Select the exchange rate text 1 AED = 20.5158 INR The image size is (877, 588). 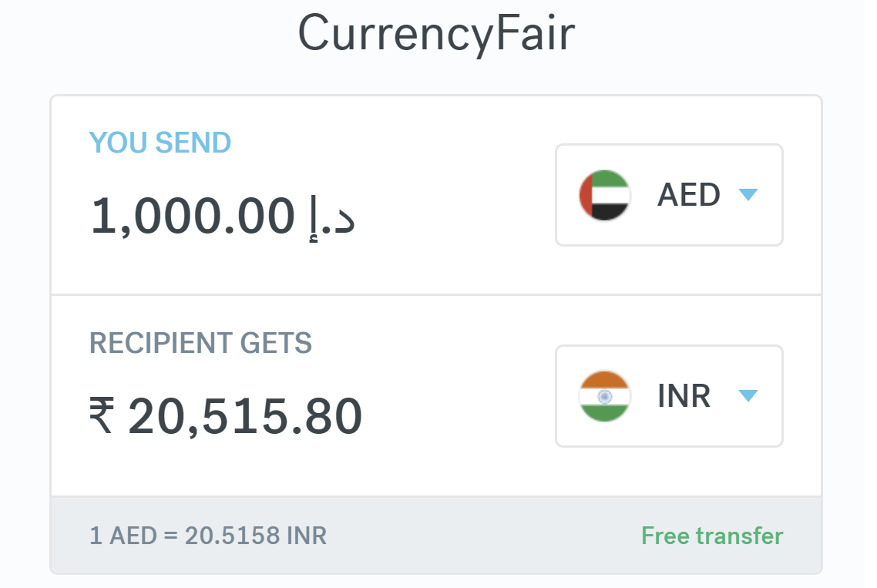[x=208, y=535]
